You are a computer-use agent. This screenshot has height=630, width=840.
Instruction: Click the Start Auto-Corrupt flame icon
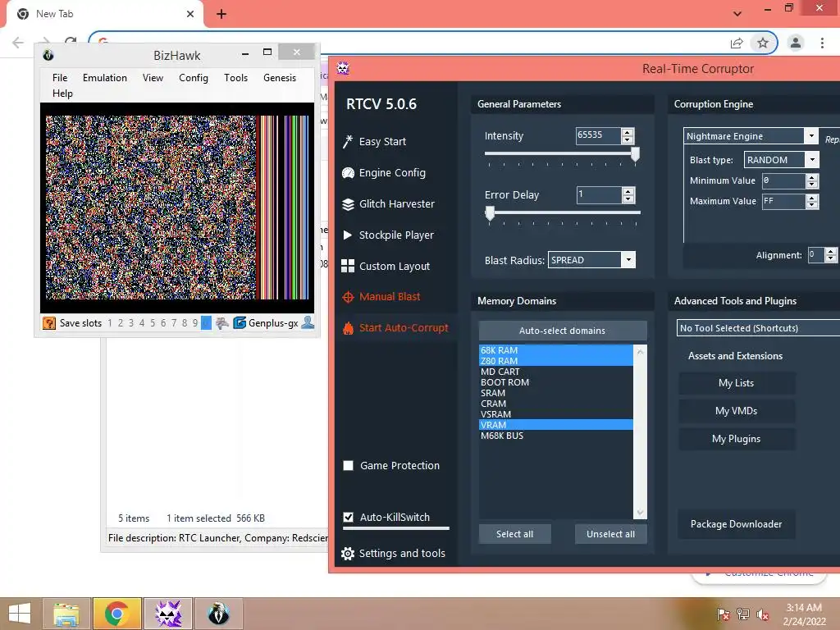[348, 328]
